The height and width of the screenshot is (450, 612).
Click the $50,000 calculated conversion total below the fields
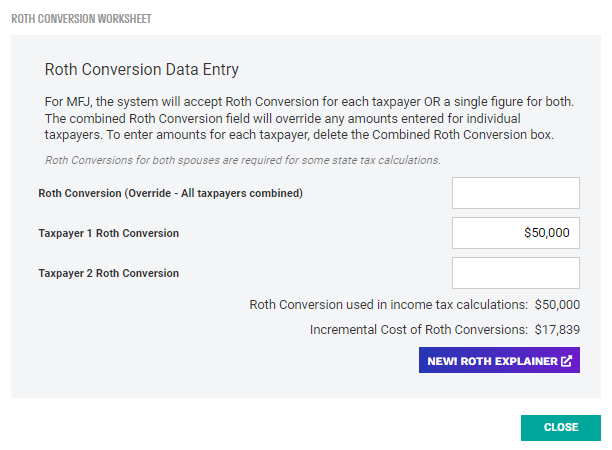pyautogui.click(x=557, y=305)
